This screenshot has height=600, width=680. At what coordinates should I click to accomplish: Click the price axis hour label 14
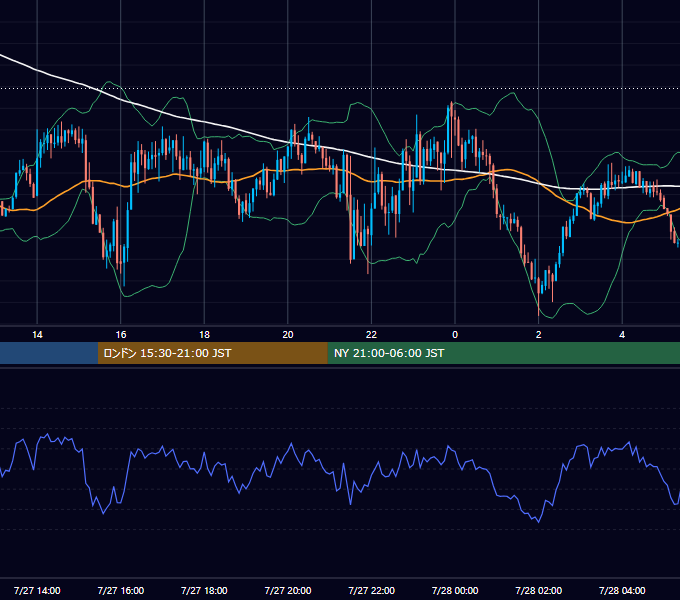tap(37, 335)
